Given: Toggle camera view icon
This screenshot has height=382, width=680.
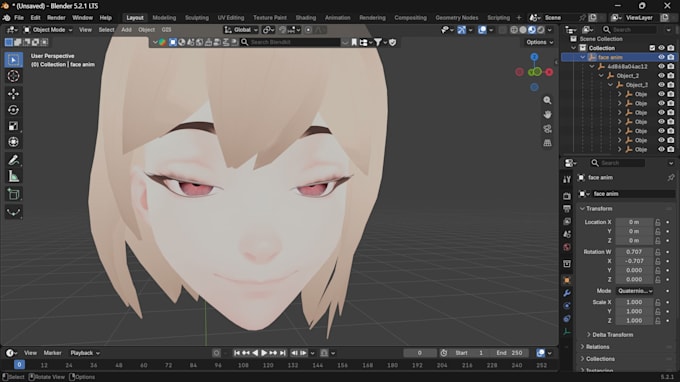Looking at the screenshot, I should coord(547,129).
